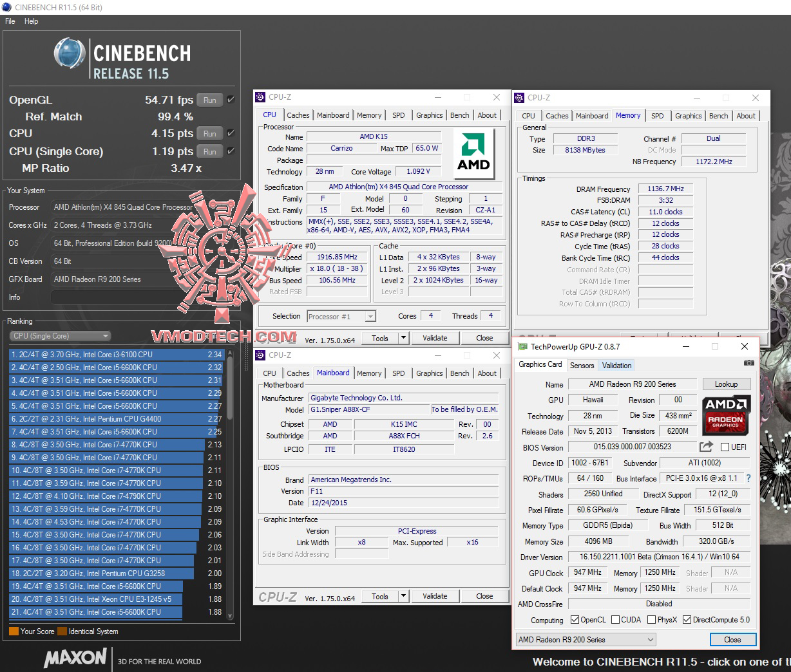Run the CPU (Single Core) benchmark

point(210,152)
